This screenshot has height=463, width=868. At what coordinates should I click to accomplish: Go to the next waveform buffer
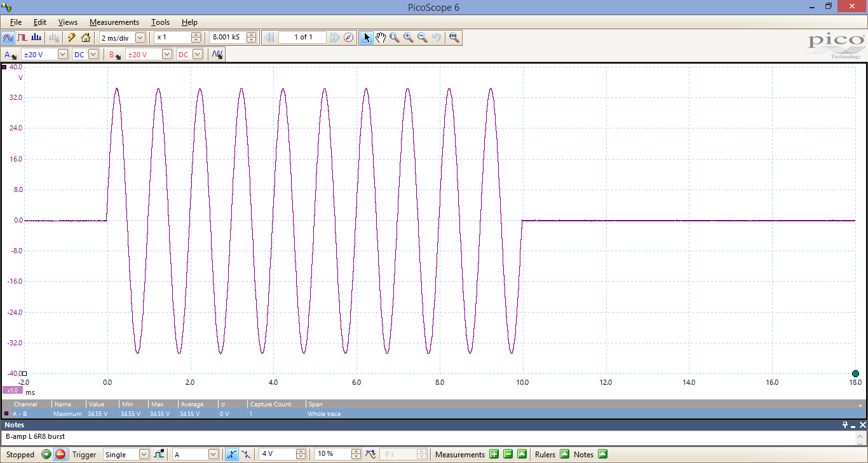(x=335, y=38)
